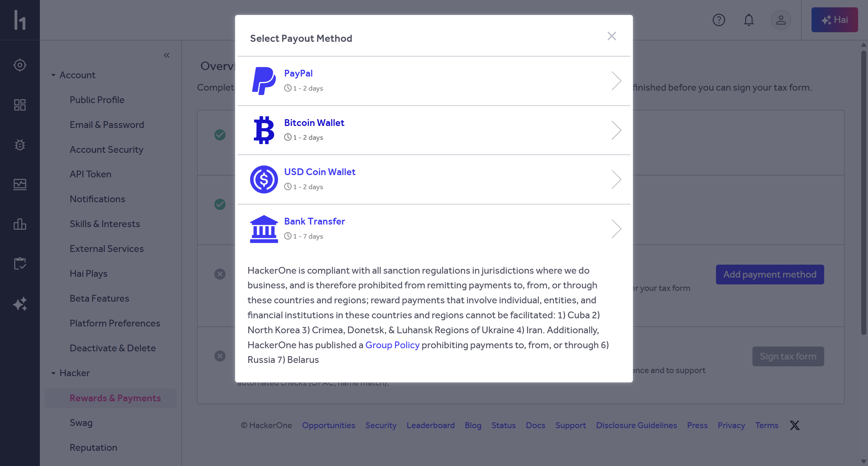Image resolution: width=868 pixels, height=466 pixels.
Task: Collapse the Account section triangle
Action: tap(53, 75)
